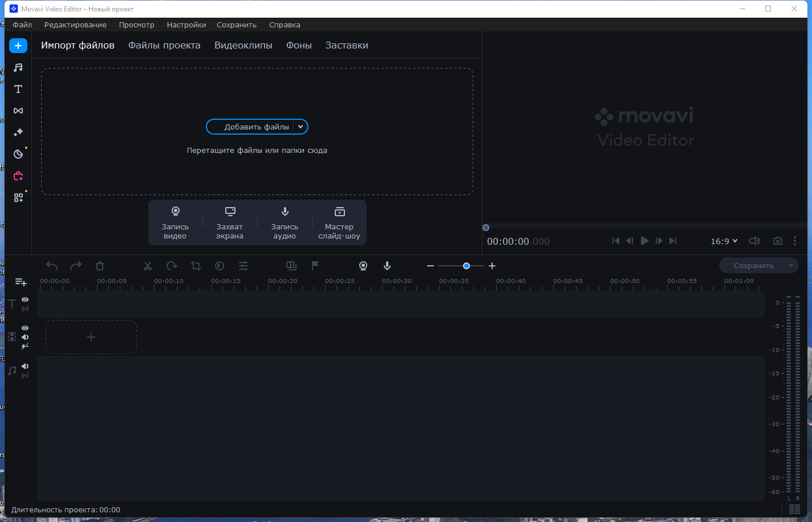Mute the audio track speaker

point(25,366)
